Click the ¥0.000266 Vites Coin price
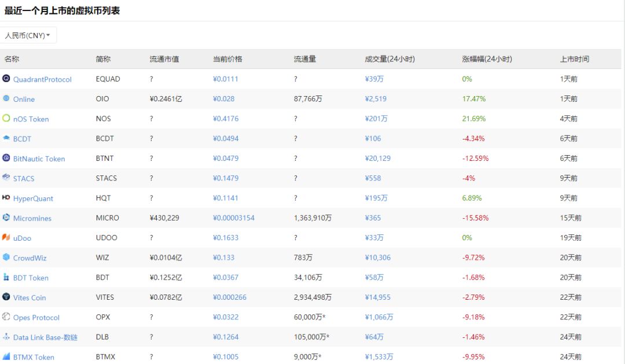 point(230,297)
